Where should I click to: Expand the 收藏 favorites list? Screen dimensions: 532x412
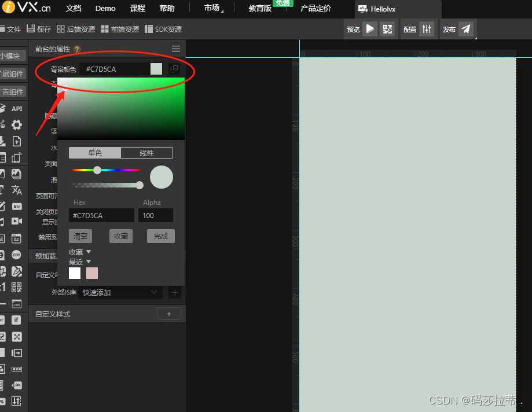tap(80, 252)
